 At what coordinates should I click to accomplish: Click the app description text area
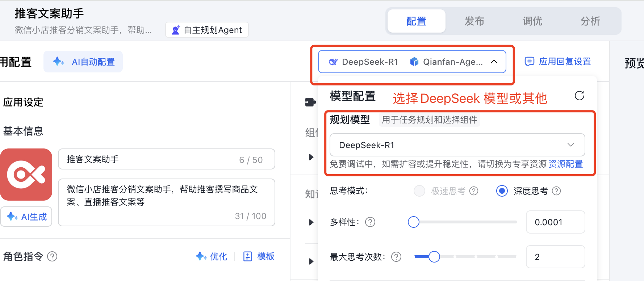coord(167,202)
